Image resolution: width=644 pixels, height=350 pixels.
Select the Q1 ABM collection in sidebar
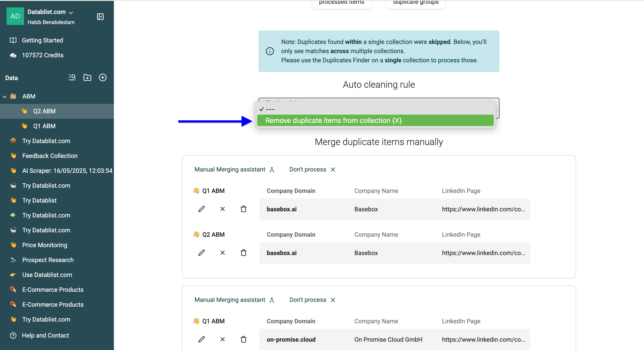pyautogui.click(x=44, y=126)
